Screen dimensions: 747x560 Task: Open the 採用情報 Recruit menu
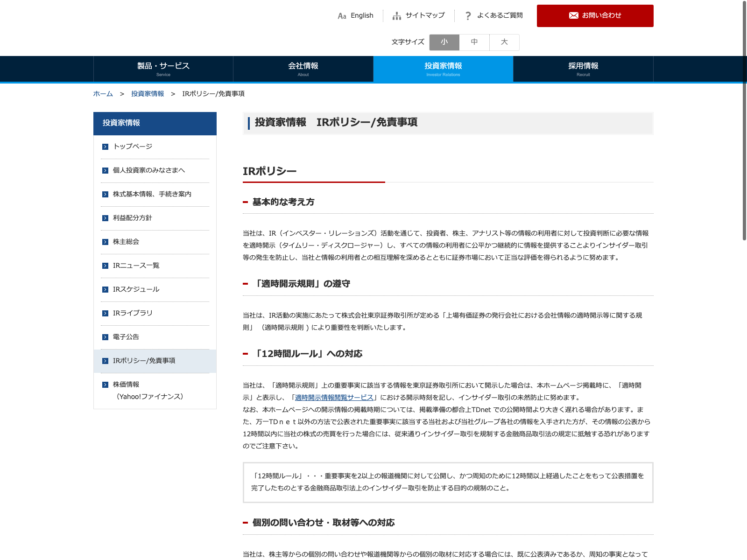[x=583, y=69]
